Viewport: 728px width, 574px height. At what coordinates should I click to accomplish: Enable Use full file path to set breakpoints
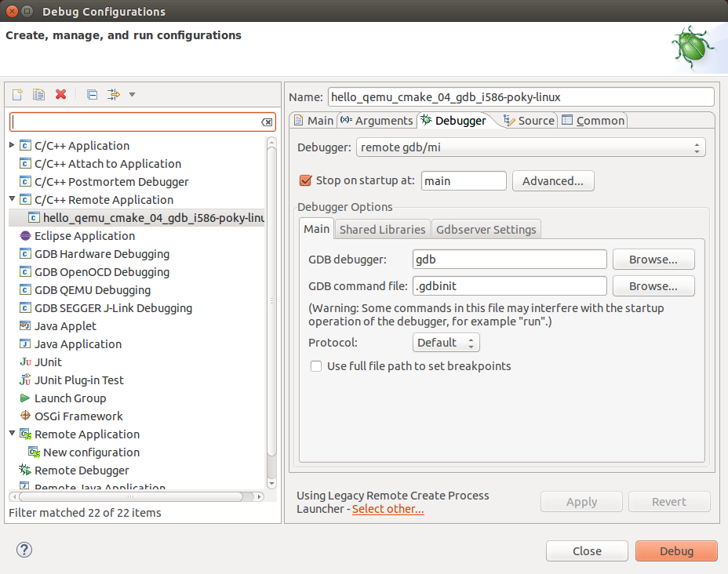tap(315, 365)
